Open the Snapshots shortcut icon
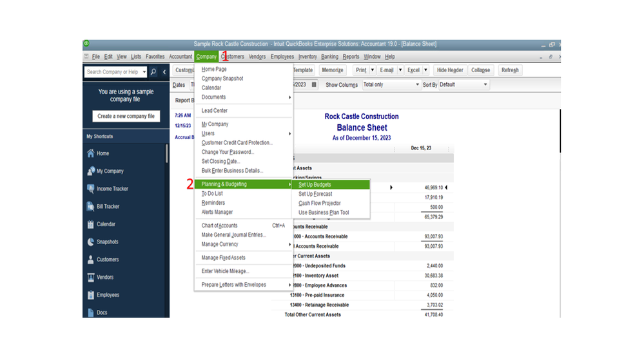The width and height of the screenshot is (644, 362). point(91,242)
